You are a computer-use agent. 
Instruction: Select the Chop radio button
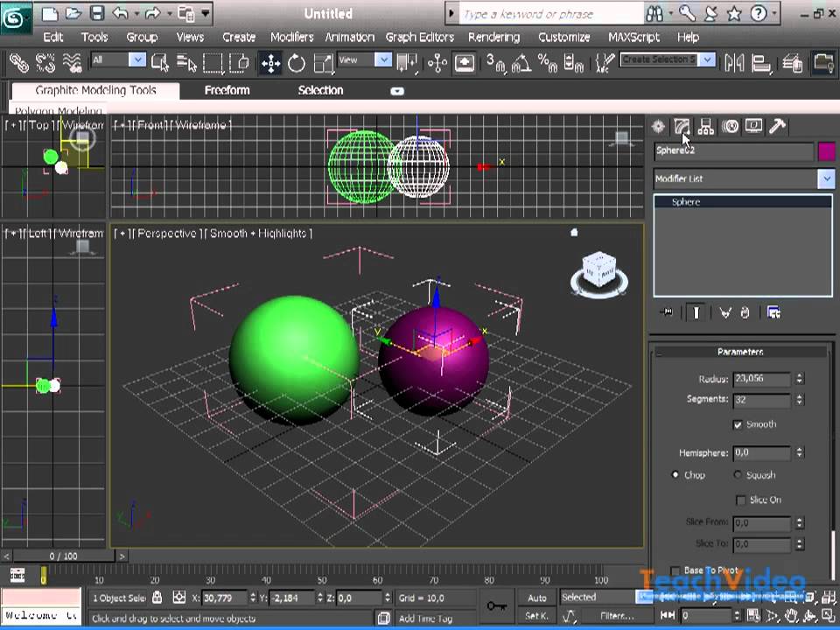tap(675, 474)
